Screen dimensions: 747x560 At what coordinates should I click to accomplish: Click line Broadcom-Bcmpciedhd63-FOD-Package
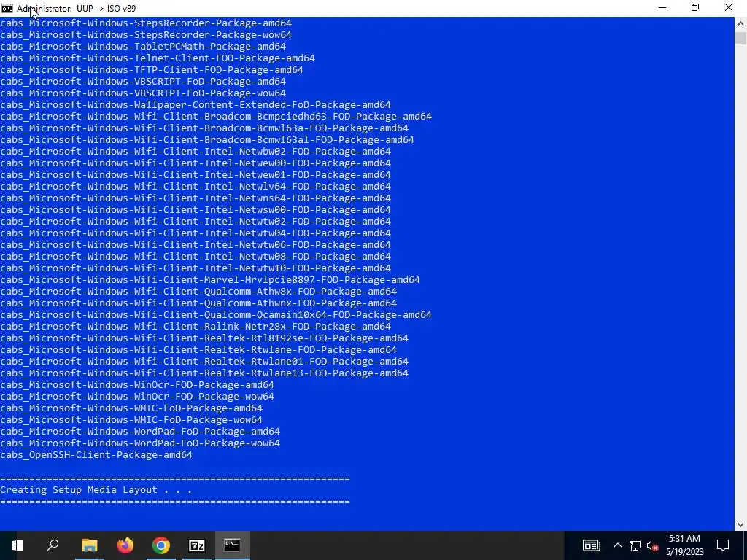tap(216, 116)
